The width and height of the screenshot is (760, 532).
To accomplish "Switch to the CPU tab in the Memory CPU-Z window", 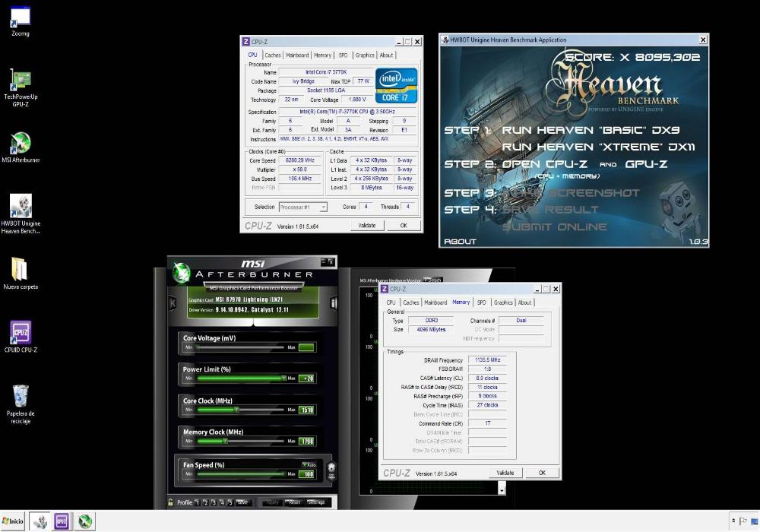I will (x=391, y=302).
